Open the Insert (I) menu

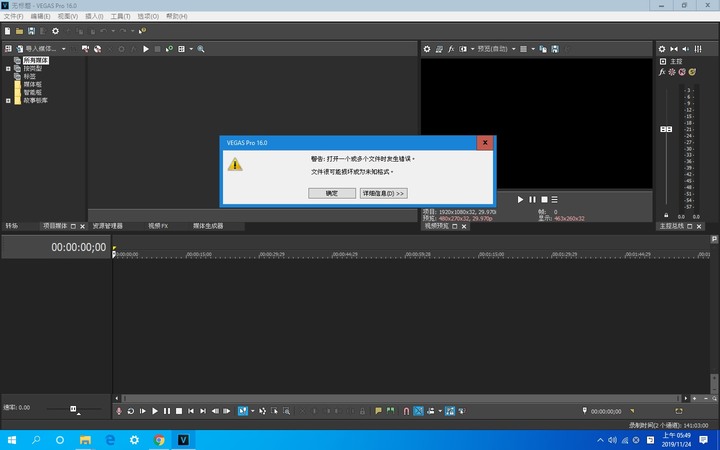click(94, 16)
